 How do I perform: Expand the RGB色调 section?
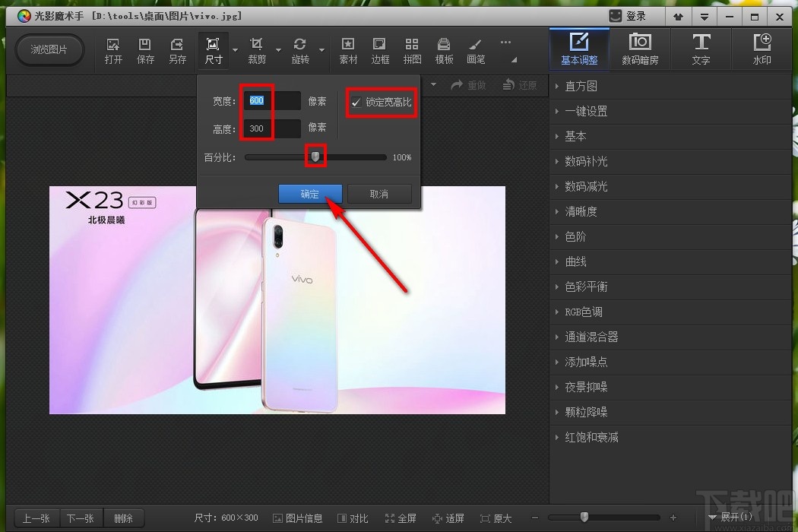(670, 312)
